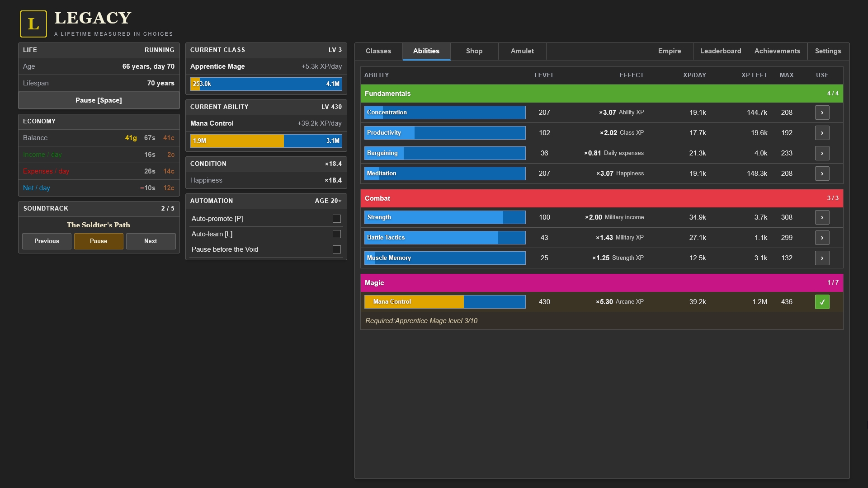Image resolution: width=868 pixels, height=488 pixels.
Task: Click the green Mana Control checkmark
Action: point(822,302)
